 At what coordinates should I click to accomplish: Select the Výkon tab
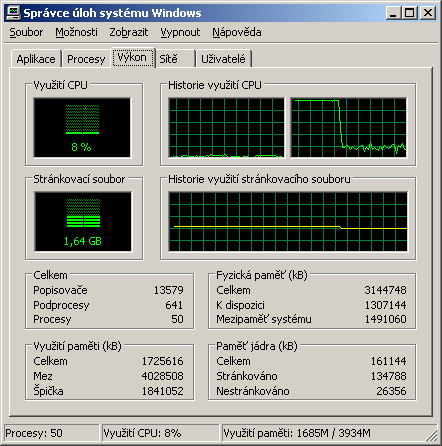click(132, 57)
